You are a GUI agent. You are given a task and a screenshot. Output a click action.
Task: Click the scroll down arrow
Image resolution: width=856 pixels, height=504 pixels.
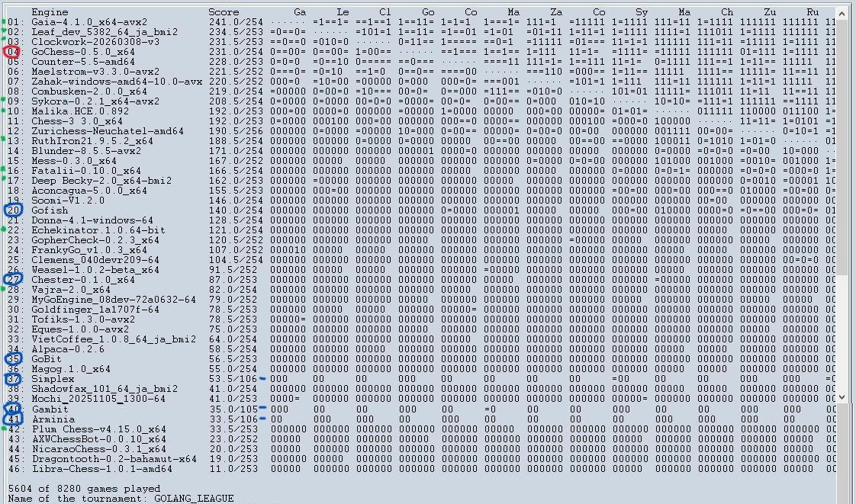click(x=842, y=397)
